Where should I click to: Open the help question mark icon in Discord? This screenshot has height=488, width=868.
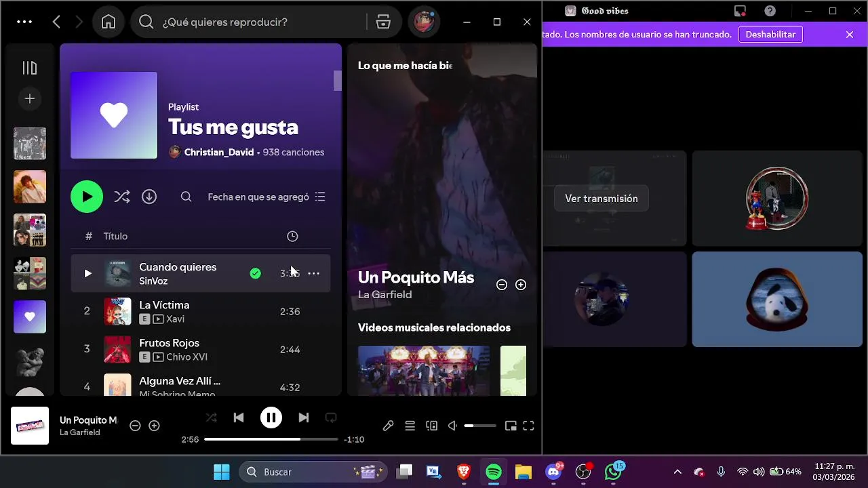coord(770,11)
